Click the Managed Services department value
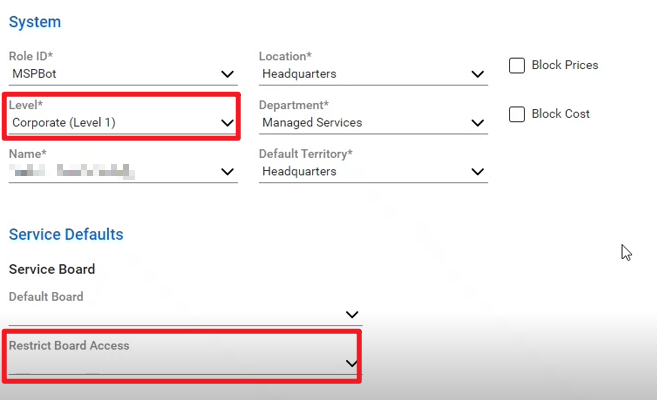Screen dimensions: 657x400 coord(312,123)
